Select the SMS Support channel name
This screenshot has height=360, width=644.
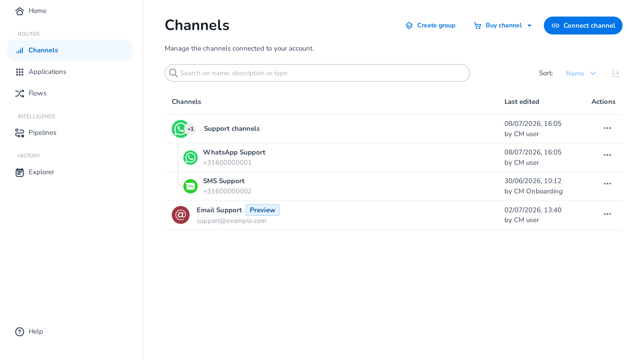[x=224, y=181]
